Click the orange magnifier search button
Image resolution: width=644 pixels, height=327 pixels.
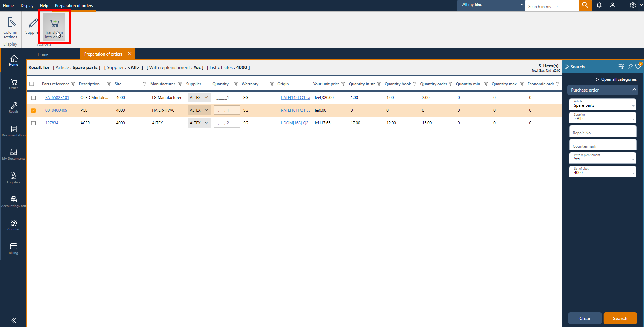click(585, 5)
